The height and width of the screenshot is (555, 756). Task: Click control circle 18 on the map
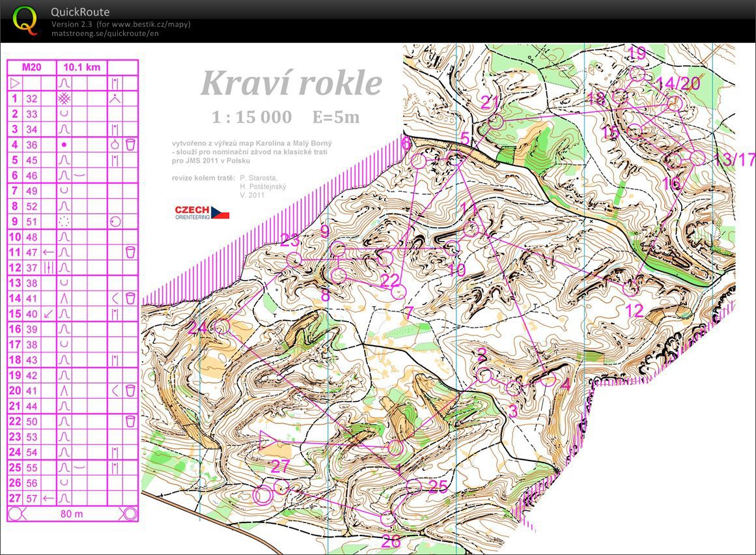click(621, 96)
